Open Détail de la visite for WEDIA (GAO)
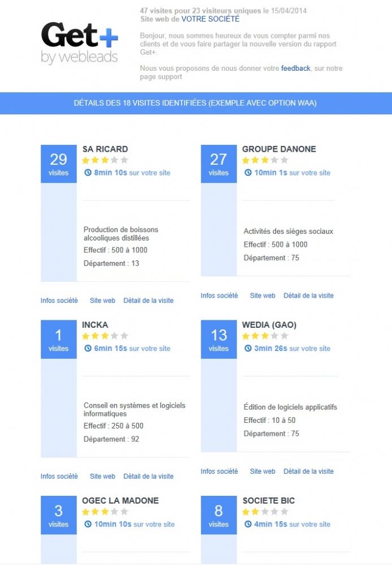The height and width of the screenshot is (566, 392). tap(308, 471)
